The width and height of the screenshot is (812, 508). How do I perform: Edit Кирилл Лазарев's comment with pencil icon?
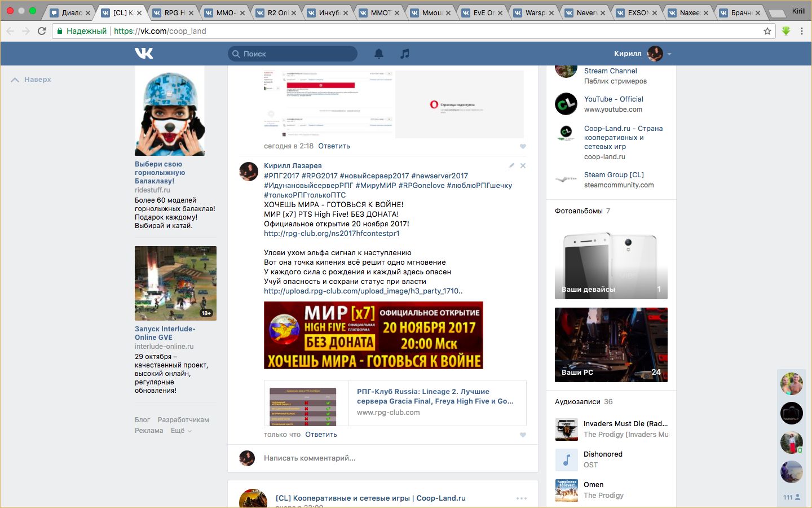click(511, 166)
